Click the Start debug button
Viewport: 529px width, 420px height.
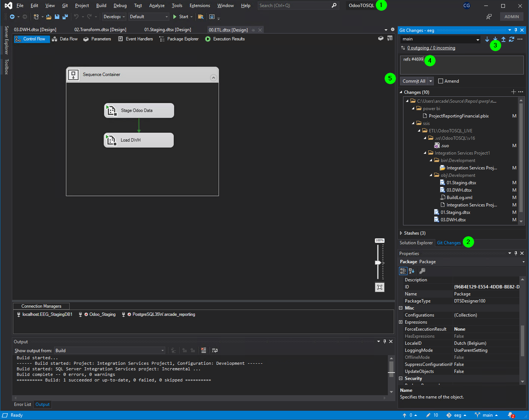click(x=180, y=17)
